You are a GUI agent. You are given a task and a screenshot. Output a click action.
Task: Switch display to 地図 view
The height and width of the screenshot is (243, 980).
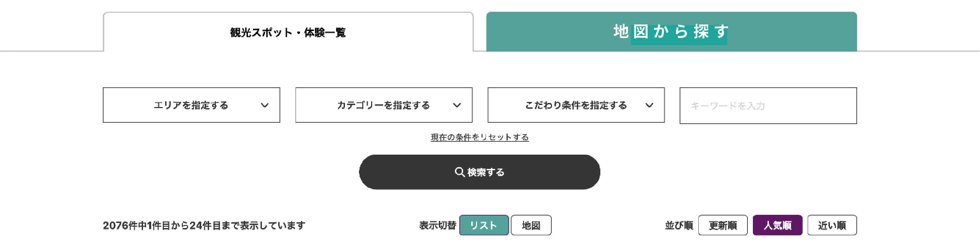[531, 225]
